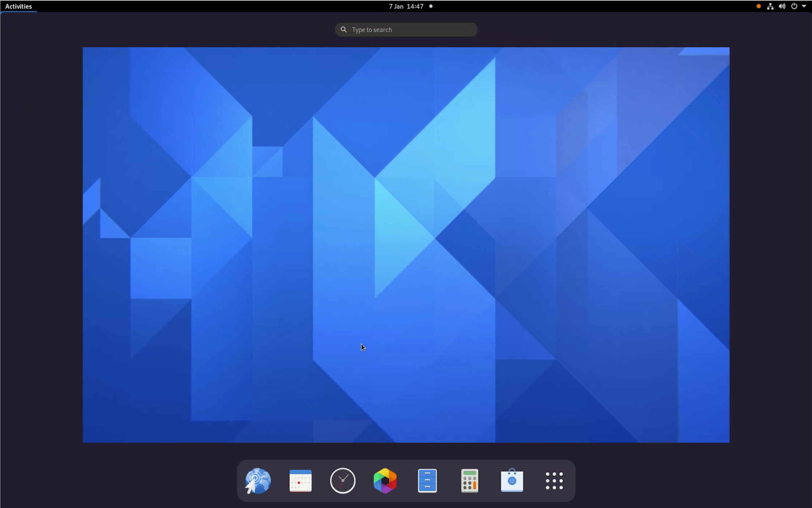
Task: Click the volume icon in the top bar
Action: click(x=782, y=6)
